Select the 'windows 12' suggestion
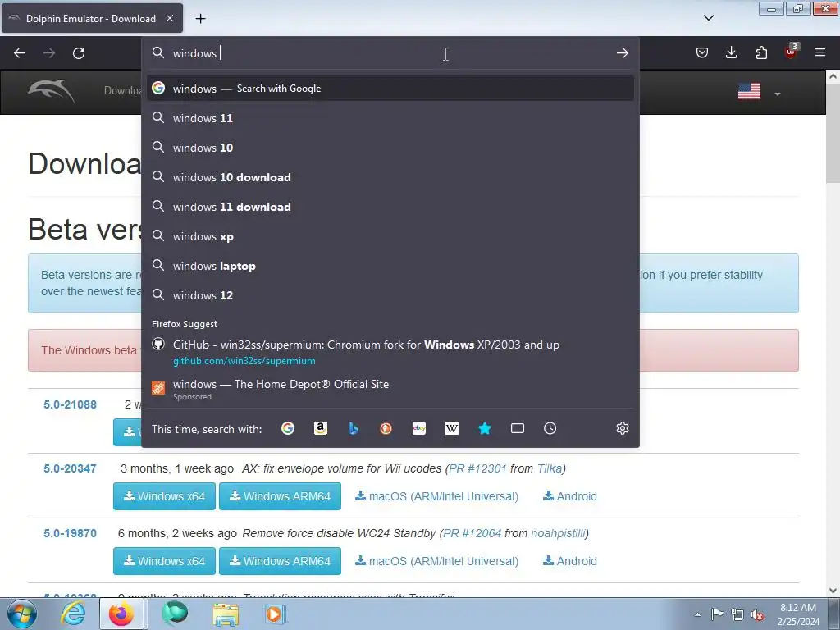Viewport: 840px width, 630px height. click(x=390, y=295)
